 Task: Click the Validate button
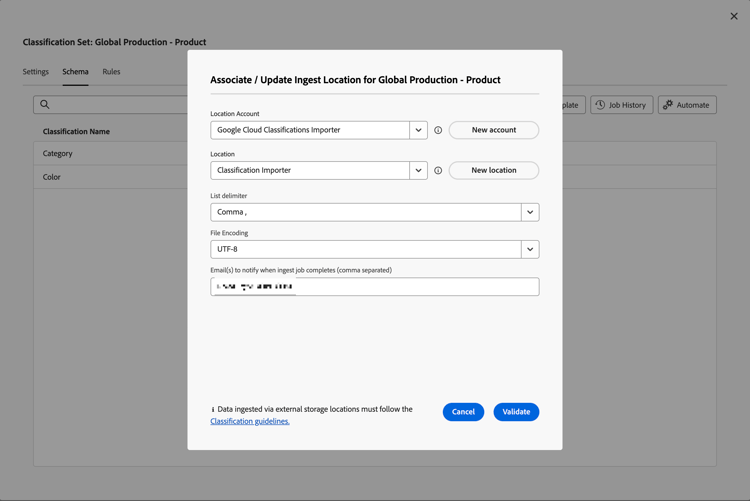[516, 412]
